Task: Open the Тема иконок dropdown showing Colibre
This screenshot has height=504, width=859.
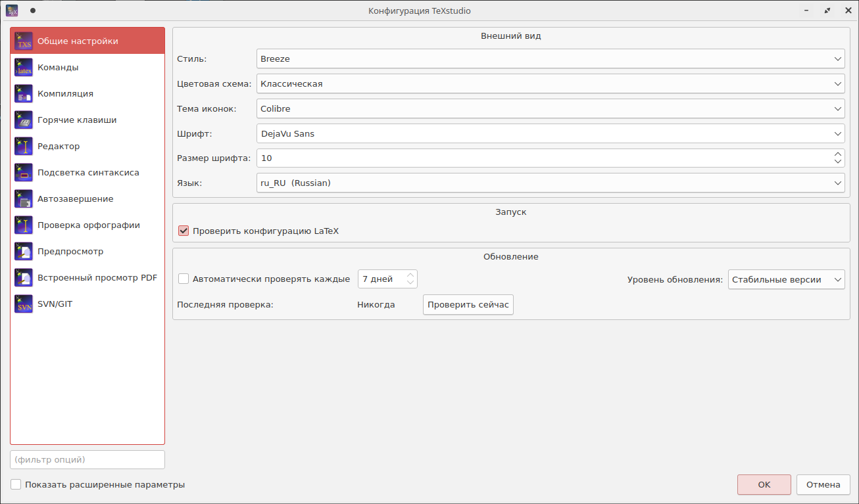Action: [551, 108]
